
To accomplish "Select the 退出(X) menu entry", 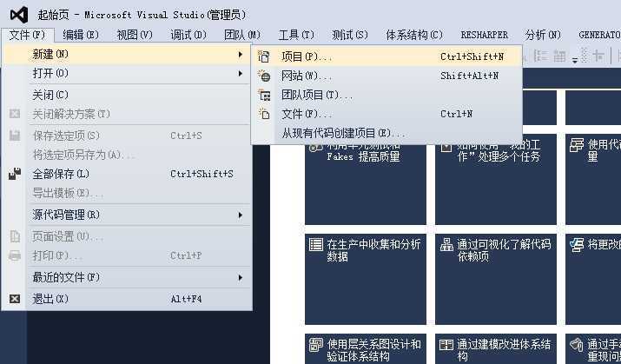I will [127, 299].
